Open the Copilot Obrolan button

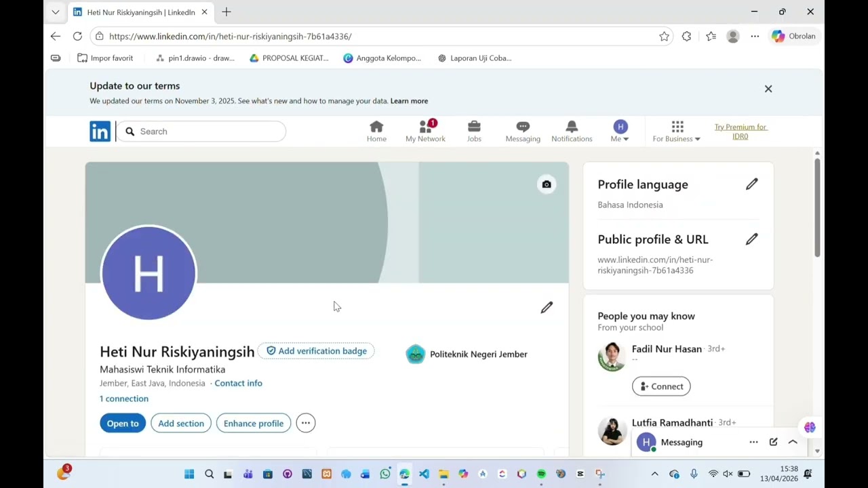(793, 36)
